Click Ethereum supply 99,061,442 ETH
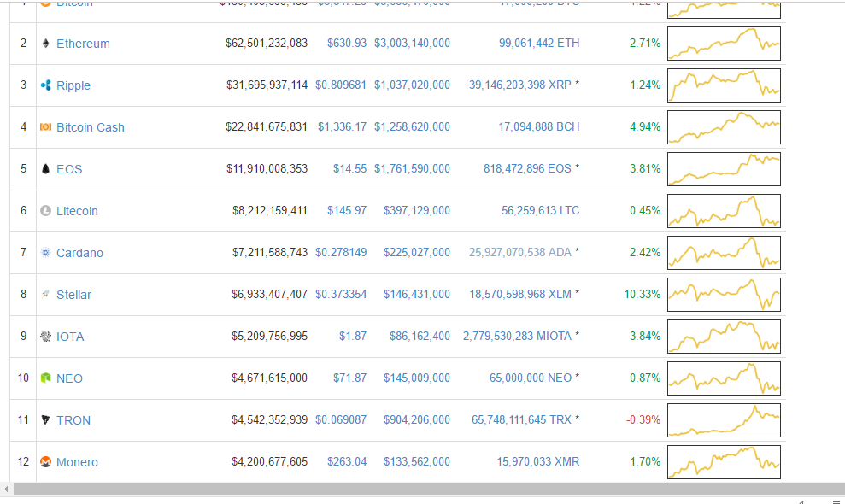The width and height of the screenshot is (845, 504). click(x=539, y=43)
